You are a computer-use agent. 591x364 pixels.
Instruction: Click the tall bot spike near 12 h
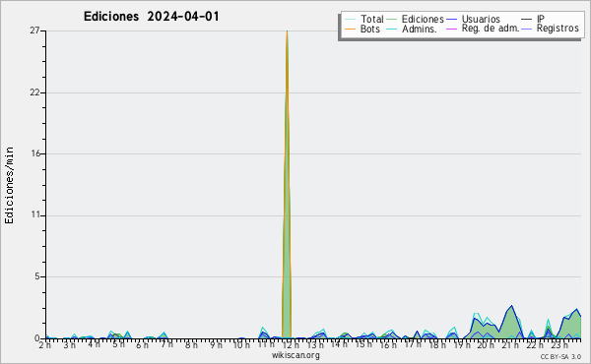click(287, 184)
